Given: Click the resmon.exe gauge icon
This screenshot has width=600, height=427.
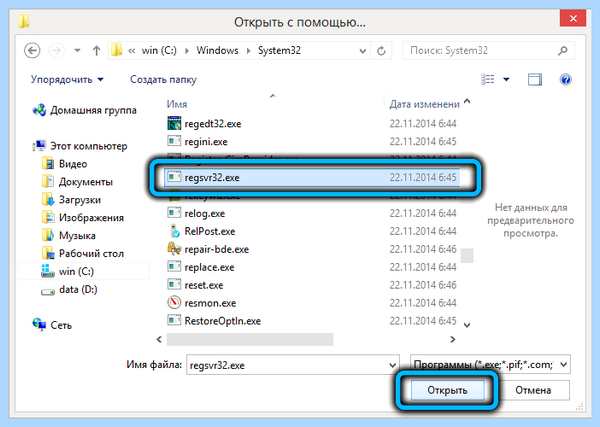Looking at the screenshot, I should click(174, 303).
